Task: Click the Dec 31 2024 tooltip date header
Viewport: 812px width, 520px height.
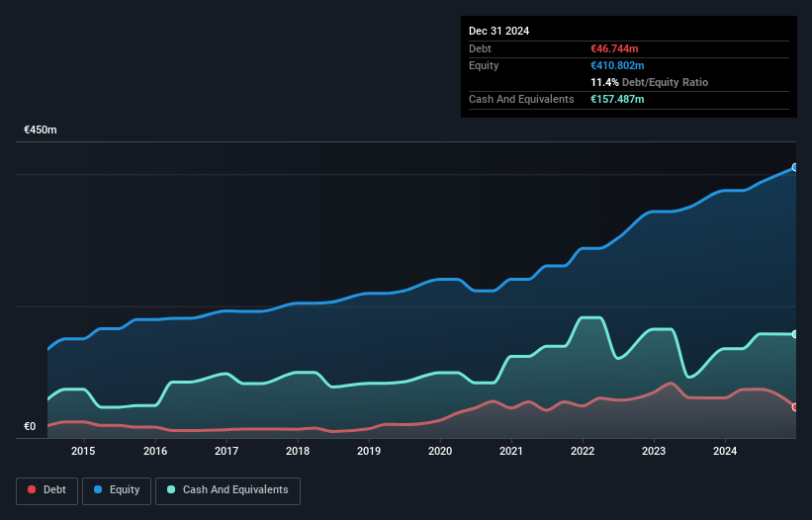Action: click(498, 31)
